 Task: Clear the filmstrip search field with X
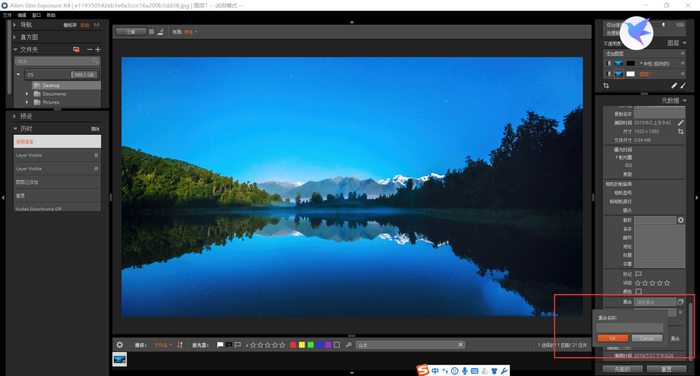460,344
